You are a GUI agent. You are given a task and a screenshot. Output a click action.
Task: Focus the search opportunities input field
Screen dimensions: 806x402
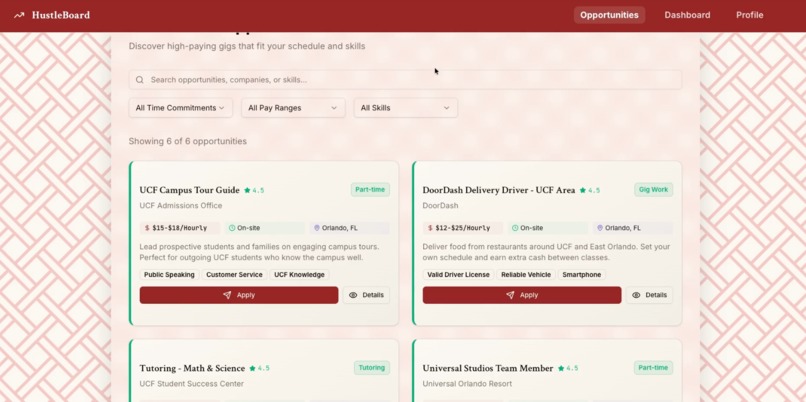[405, 80]
